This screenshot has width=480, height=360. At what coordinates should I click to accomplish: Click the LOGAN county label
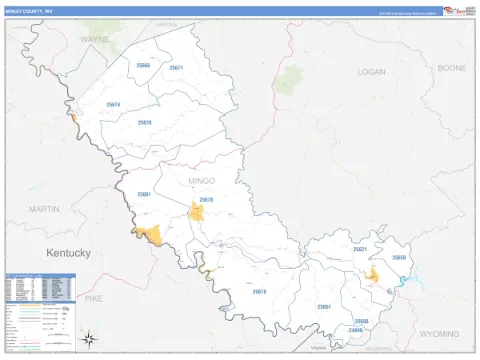pyautogui.click(x=371, y=72)
